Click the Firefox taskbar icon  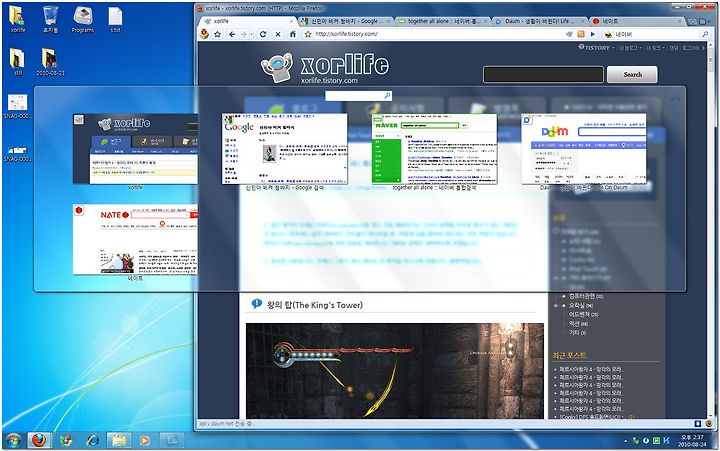tap(39, 441)
